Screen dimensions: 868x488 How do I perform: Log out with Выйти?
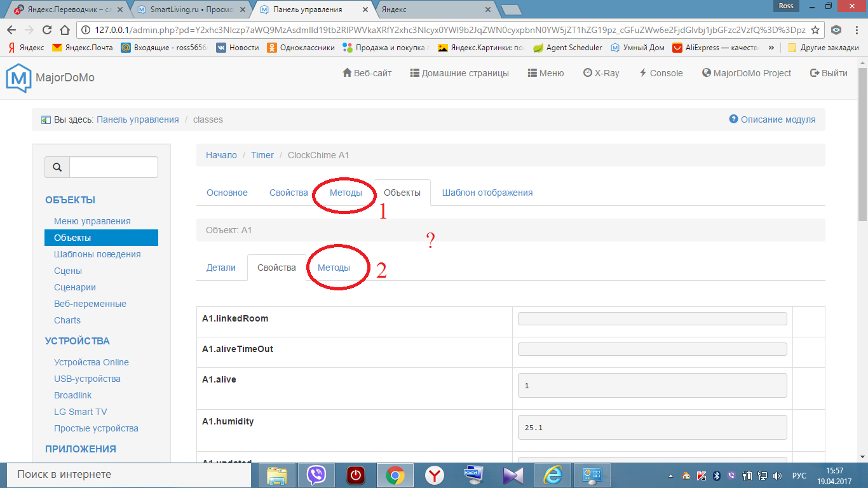(x=829, y=73)
